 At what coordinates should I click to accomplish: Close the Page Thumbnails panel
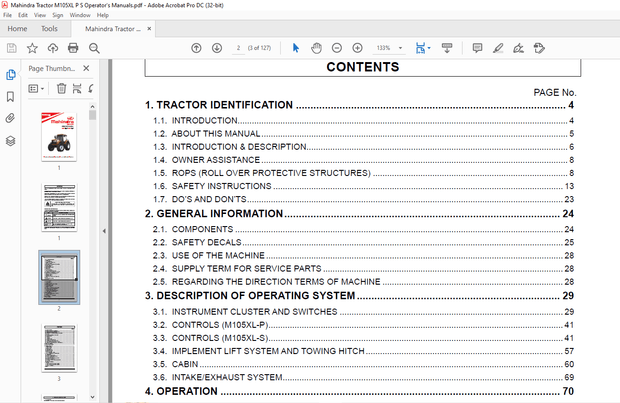click(x=86, y=68)
